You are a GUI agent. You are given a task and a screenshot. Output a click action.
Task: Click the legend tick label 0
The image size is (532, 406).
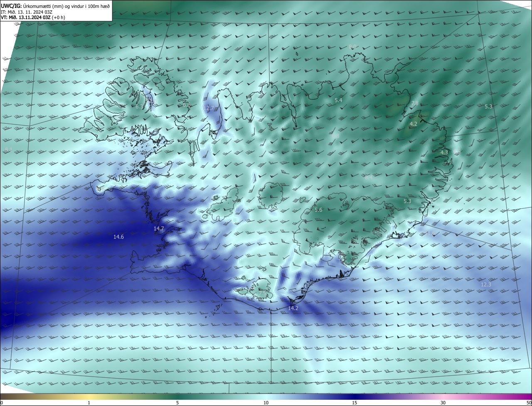[2, 403]
